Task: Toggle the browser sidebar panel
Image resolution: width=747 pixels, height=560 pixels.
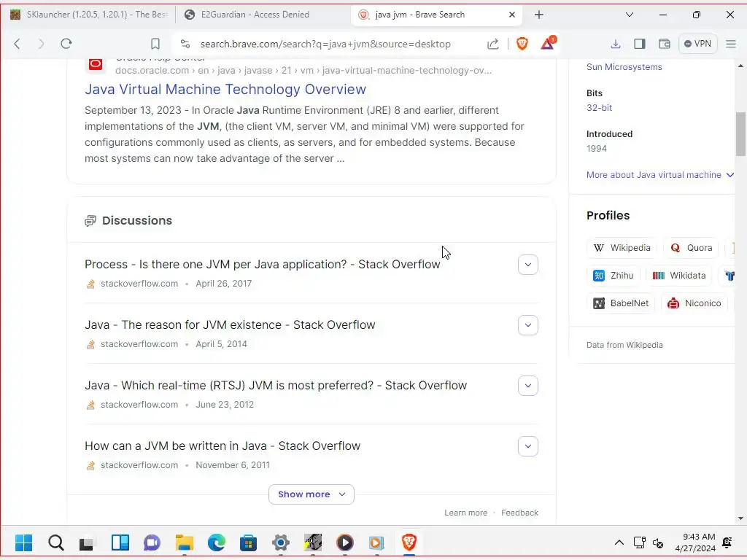Action: click(639, 44)
